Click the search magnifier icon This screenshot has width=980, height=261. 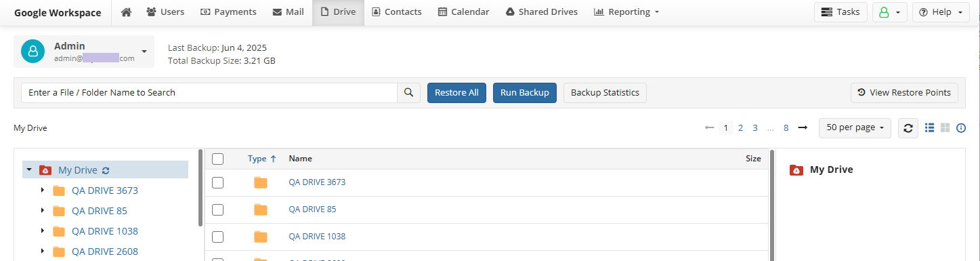(x=408, y=93)
